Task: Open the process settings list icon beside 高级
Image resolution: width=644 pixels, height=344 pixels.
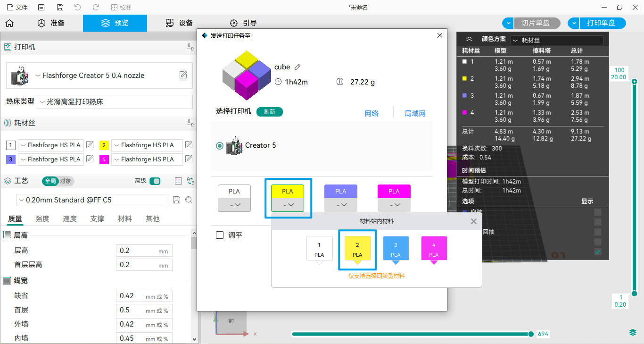Action: [x=178, y=181]
